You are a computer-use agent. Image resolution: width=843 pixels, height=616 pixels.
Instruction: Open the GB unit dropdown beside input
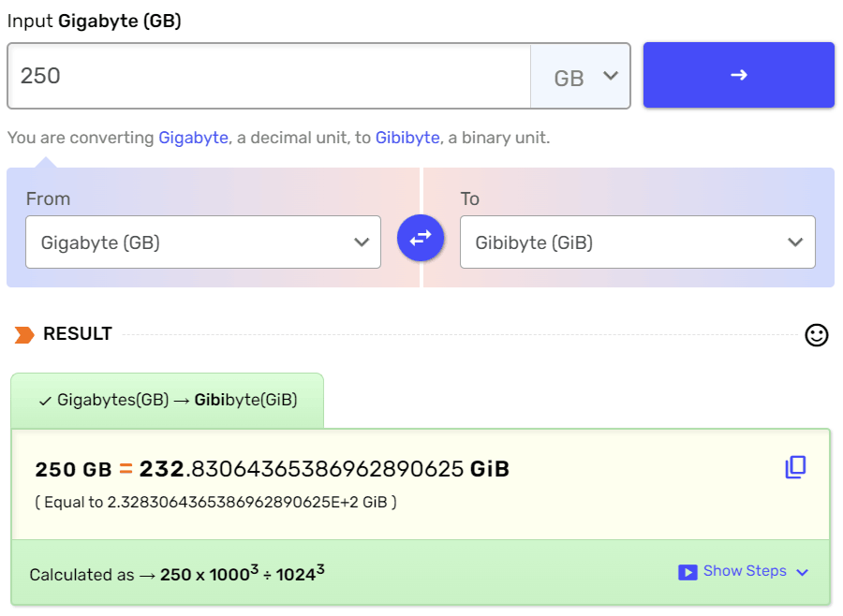point(580,77)
